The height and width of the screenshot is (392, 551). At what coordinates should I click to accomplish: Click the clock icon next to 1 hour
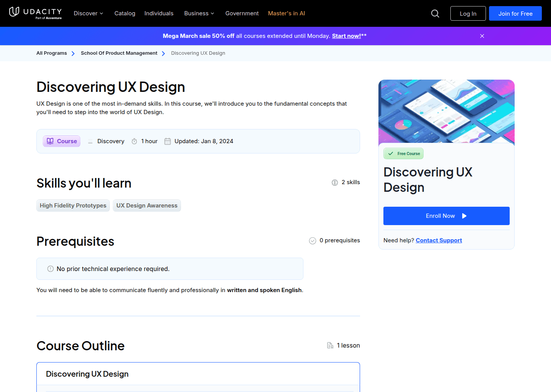click(x=134, y=141)
